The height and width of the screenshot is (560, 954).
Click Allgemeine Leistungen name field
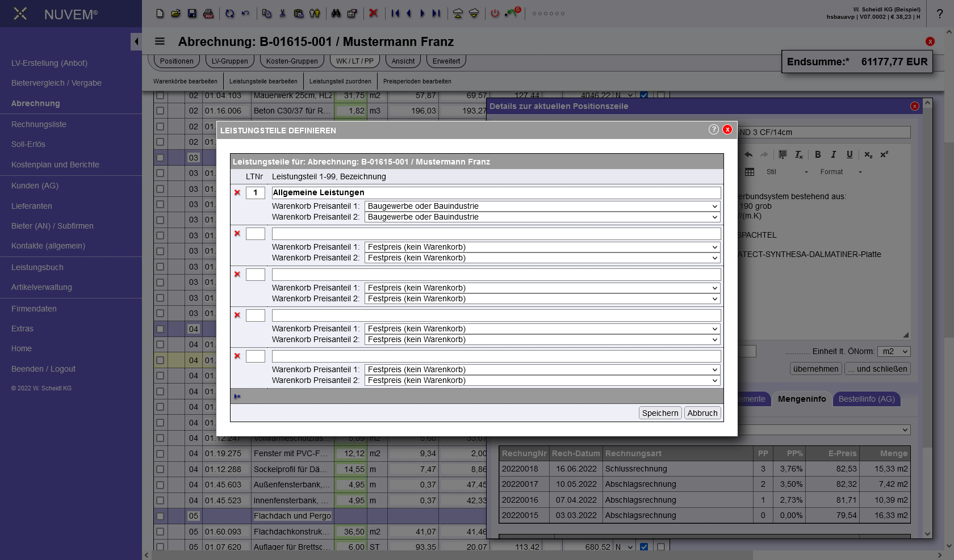[x=496, y=193]
